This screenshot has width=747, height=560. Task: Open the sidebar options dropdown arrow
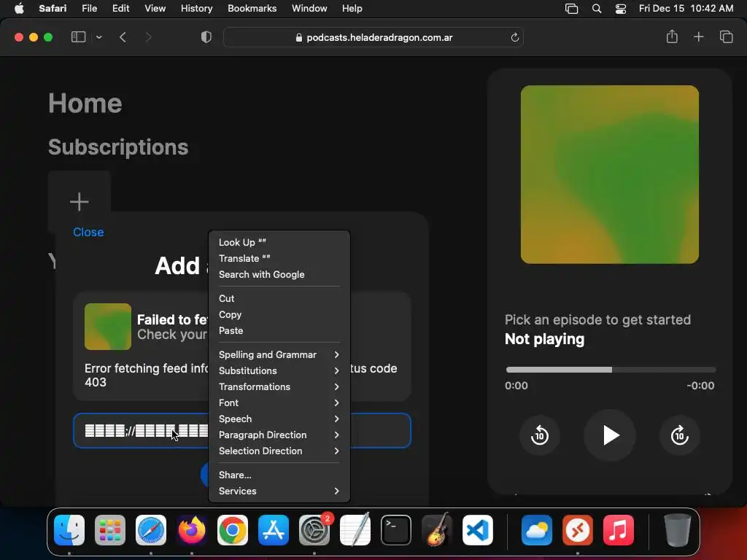[99, 37]
